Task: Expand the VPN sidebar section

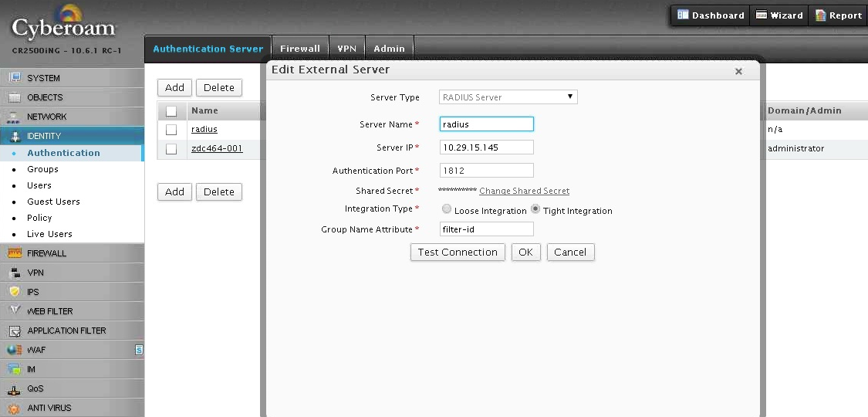Action: [35, 273]
